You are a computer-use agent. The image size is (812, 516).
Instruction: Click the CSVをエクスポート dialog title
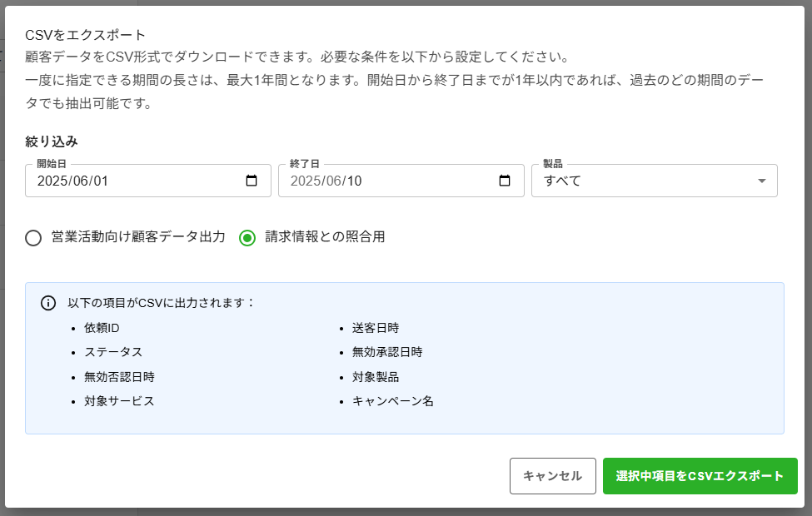[86, 35]
